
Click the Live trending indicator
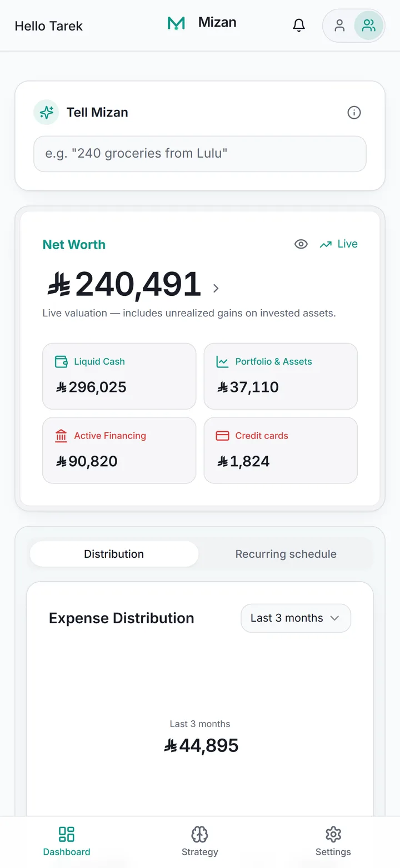[338, 244]
